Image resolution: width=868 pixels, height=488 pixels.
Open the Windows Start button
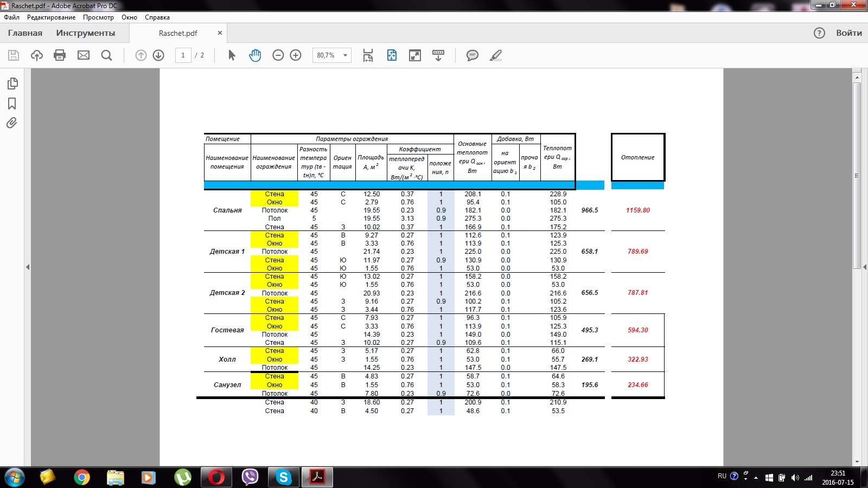[15, 478]
